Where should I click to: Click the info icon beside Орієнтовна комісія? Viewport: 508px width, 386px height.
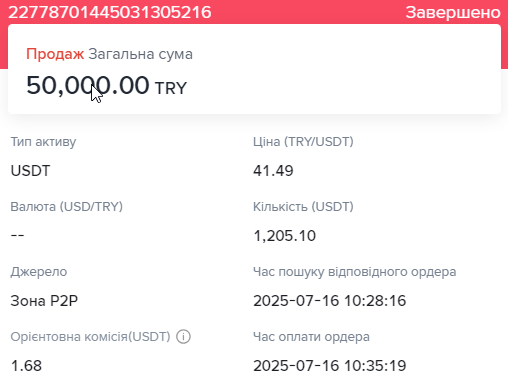[x=183, y=337]
